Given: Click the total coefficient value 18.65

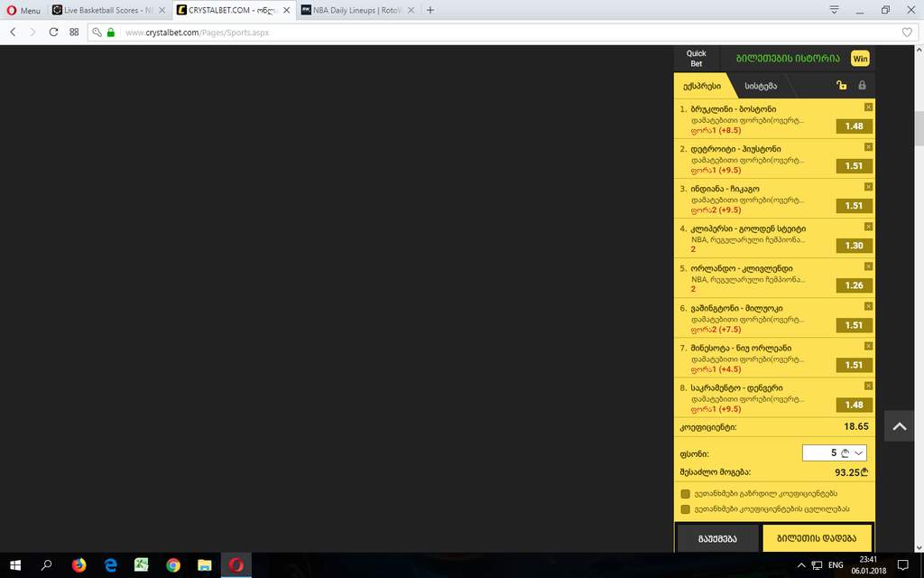Looking at the screenshot, I should click(x=856, y=426).
